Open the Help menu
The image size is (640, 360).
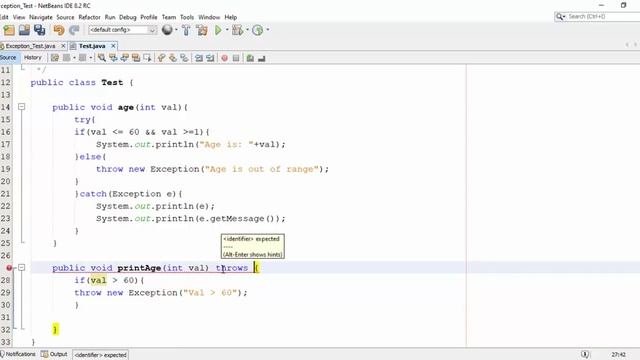click(231, 17)
